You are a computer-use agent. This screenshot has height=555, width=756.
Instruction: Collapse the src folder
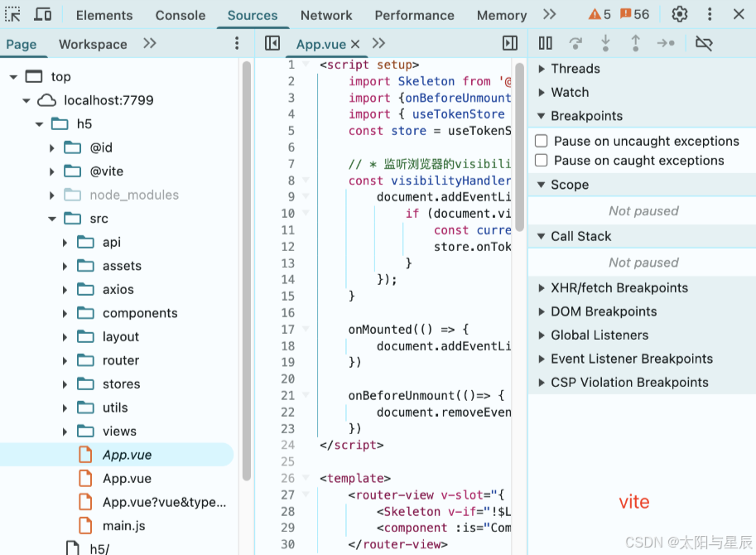(x=52, y=219)
